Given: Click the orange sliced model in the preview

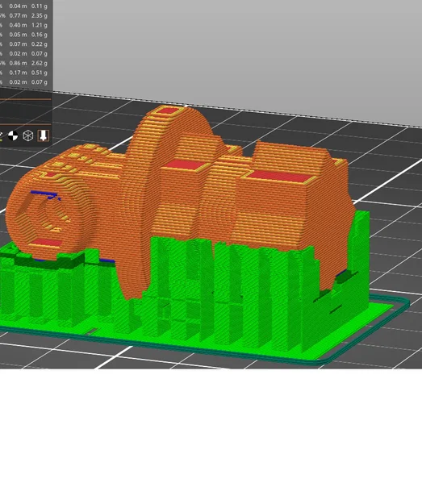Looking at the screenshot, I should pos(180,202).
